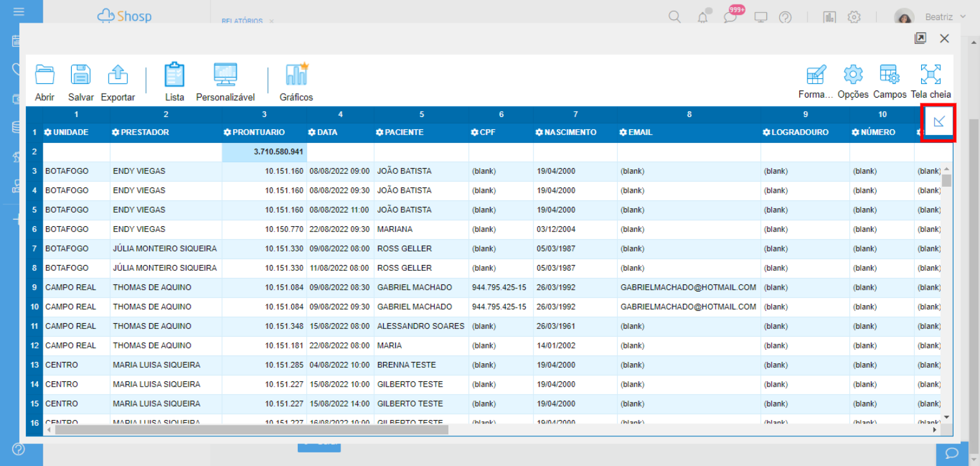Click CPF 944.795.425-15 in row 10
980x466 pixels.
click(x=499, y=306)
